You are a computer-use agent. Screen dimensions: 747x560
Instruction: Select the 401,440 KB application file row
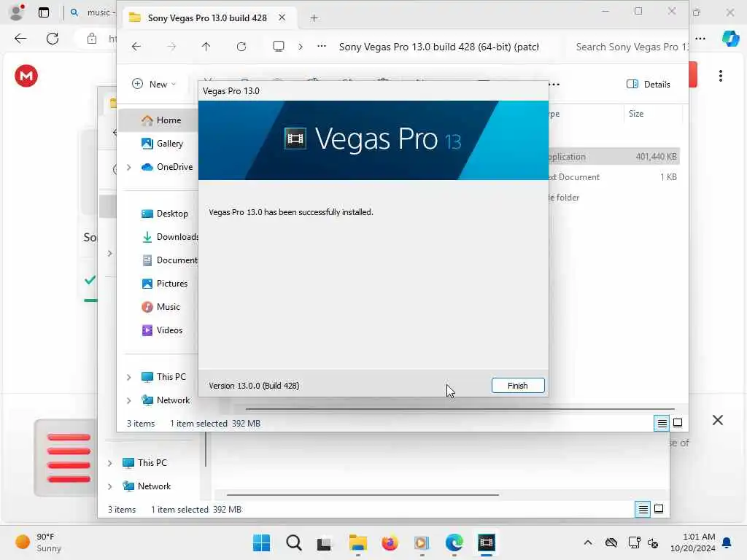[614, 157]
